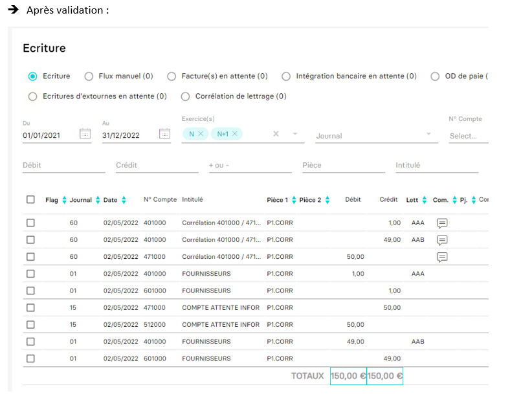Sort table by Lett column
The height and width of the screenshot is (396, 532).
coord(425,200)
